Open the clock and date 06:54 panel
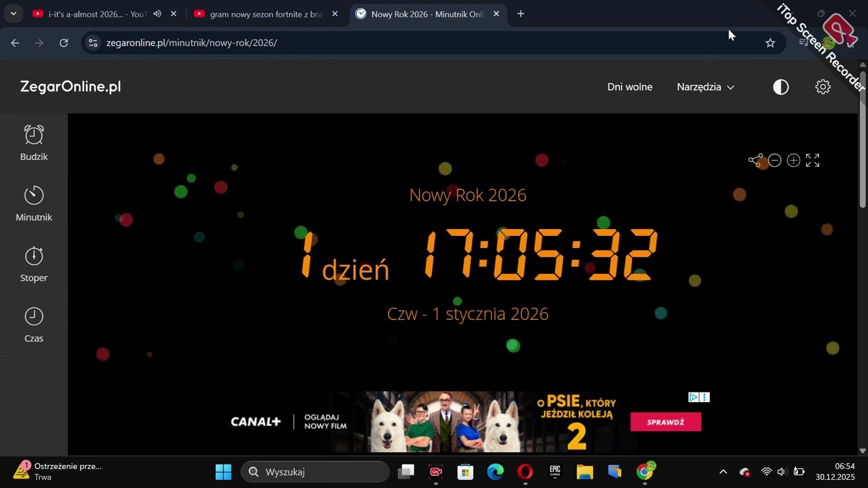This screenshot has width=868, height=488. tap(835, 472)
